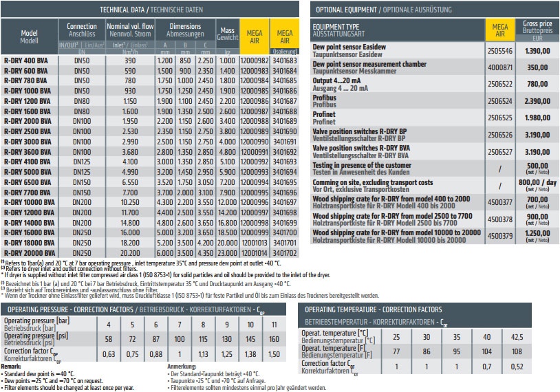Click the Profinet equipment row

tap(434, 118)
